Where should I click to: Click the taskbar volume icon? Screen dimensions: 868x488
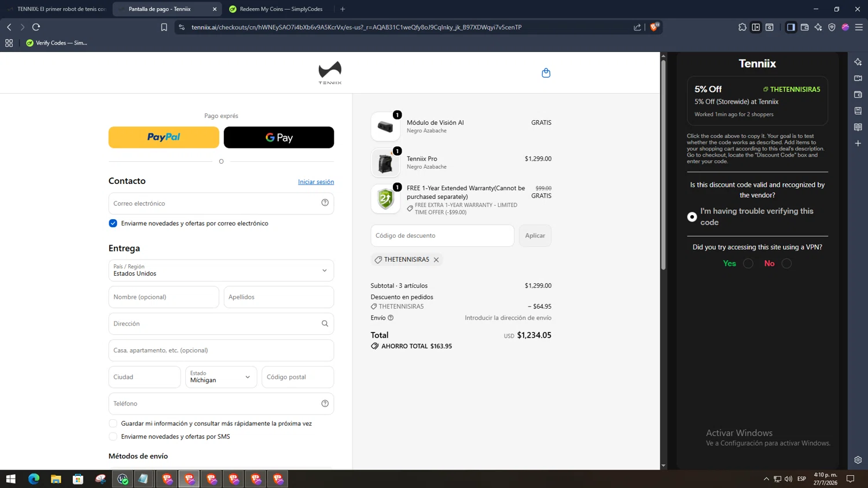point(788,479)
